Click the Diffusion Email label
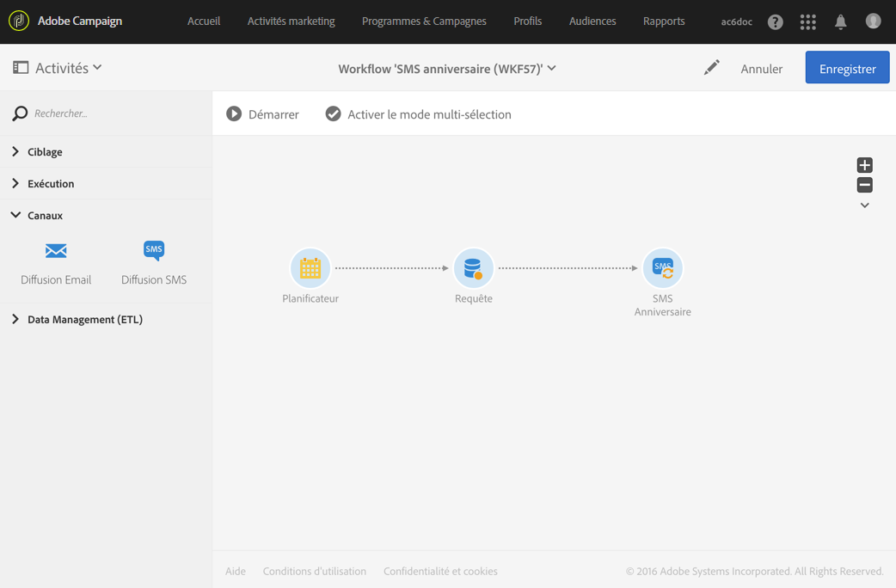 [56, 279]
